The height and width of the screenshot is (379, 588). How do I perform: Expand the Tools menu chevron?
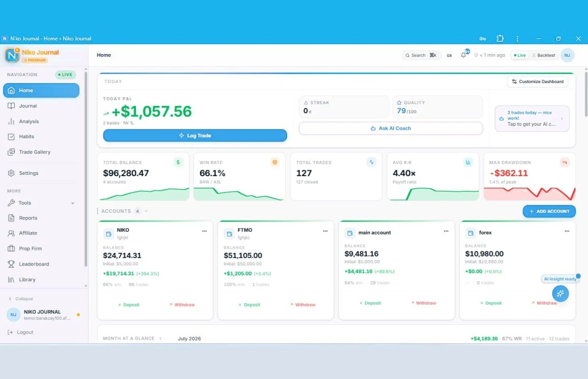(x=73, y=203)
